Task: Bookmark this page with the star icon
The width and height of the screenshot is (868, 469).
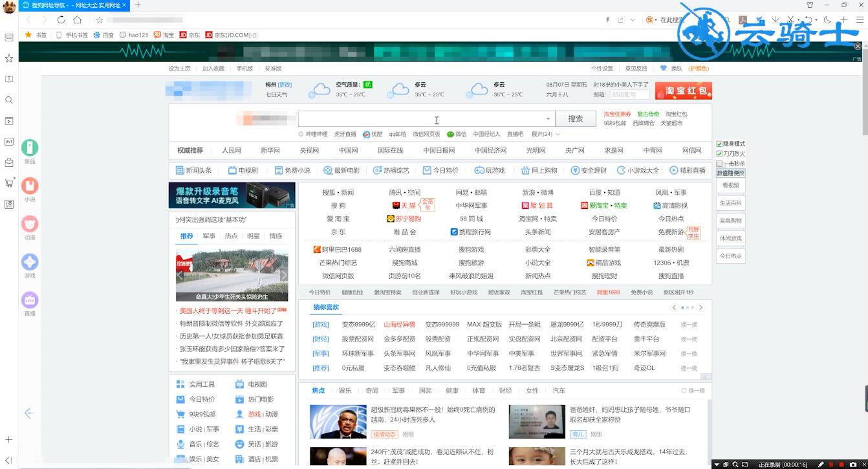Action: click(x=100, y=20)
